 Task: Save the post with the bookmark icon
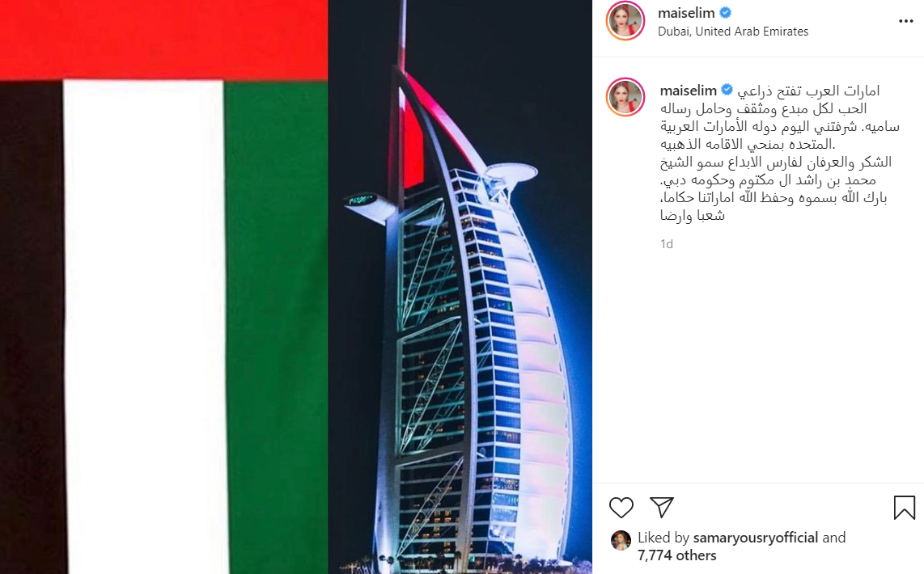[x=904, y=508]
